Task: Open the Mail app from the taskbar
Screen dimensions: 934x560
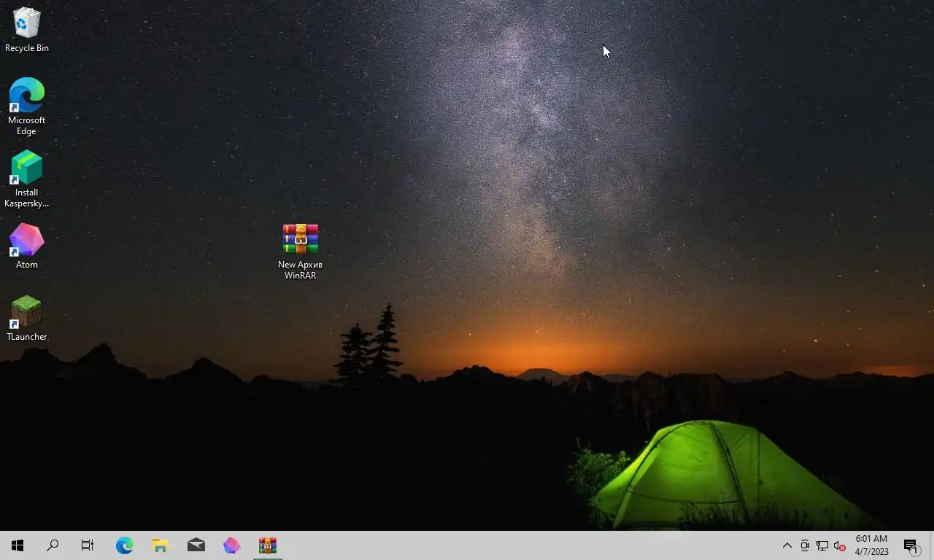Action: click(x=196, y=545)
